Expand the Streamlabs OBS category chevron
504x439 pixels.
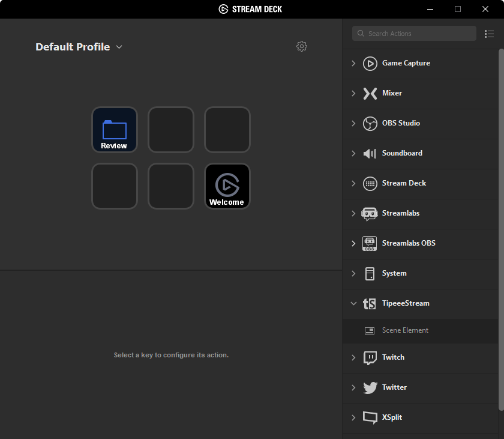click(353, 243)
